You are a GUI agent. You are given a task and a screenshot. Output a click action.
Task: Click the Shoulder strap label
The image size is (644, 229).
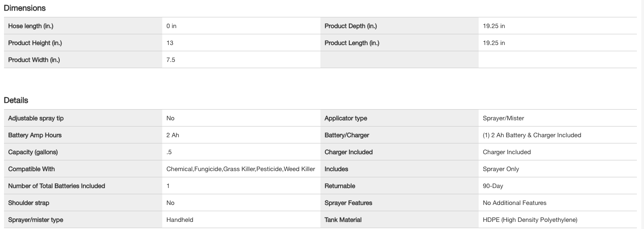[29, 203]
